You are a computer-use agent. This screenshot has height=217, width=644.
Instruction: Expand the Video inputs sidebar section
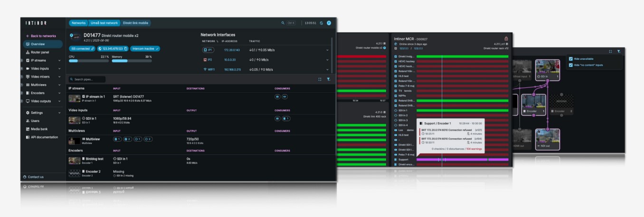pos(59,69)
